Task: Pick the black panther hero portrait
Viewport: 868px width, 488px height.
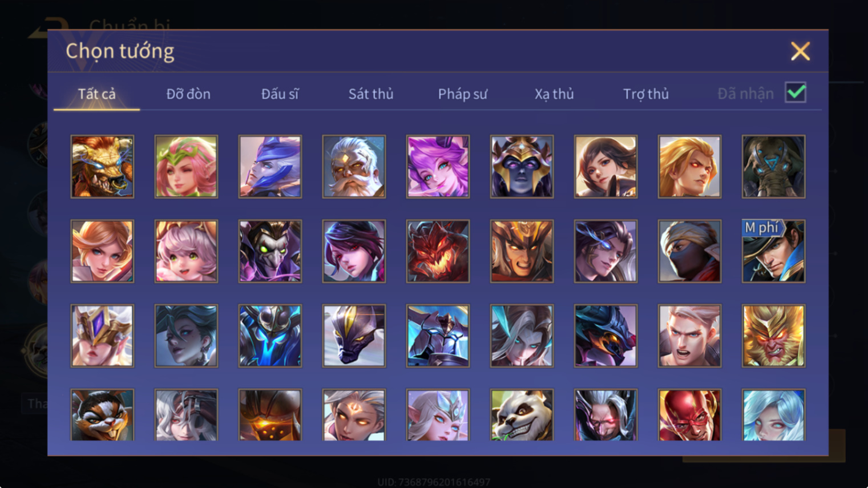Action: pyautogui.click(x=354, y=336)
